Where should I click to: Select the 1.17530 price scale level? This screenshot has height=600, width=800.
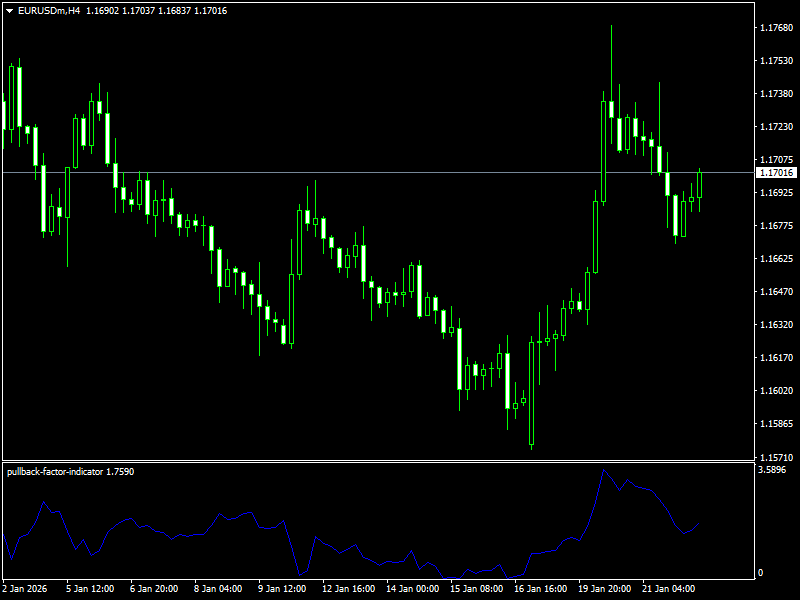777,61
